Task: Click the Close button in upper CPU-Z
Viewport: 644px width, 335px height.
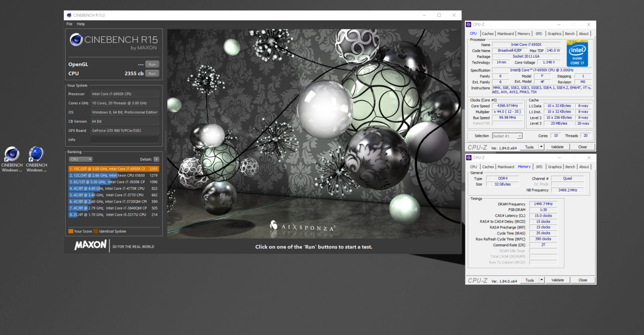Action: (582, 147)
